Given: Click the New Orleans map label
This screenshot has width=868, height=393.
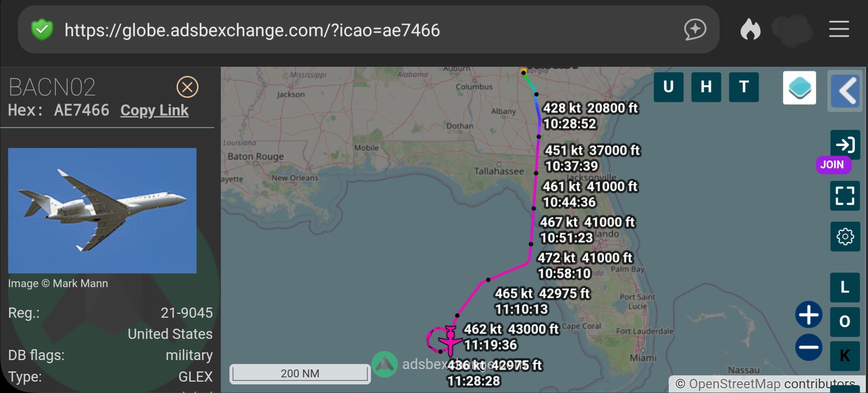Looking at the screenshot, I should click(x=295, y=178).
